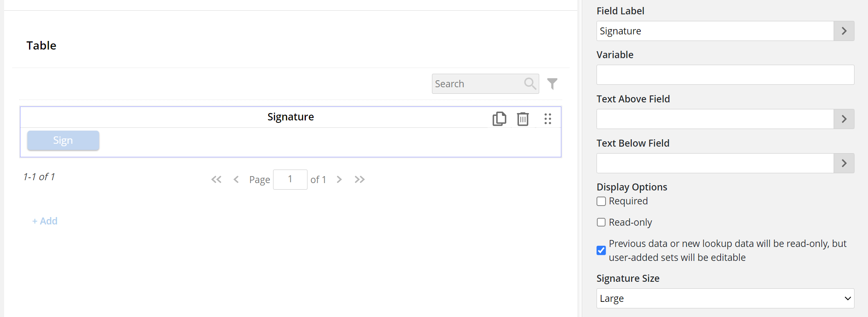Screen dimensions: 868x317
Task: Open the Signature Size dropdown
Action: point(725,299)
